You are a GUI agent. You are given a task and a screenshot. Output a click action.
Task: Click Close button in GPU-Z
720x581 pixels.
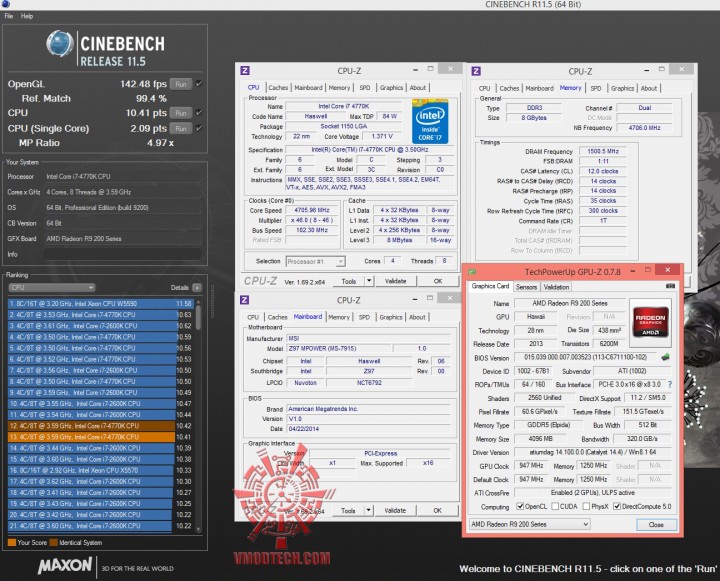656,525
